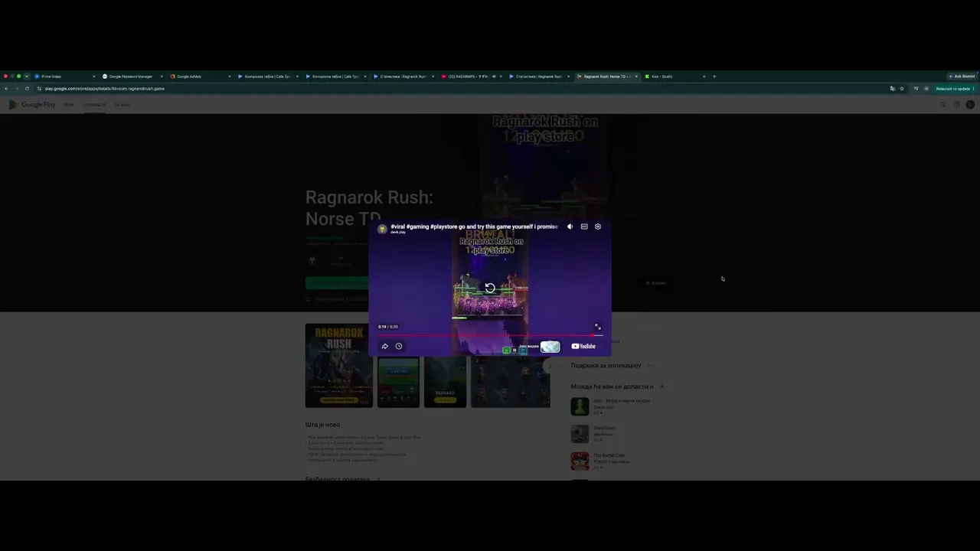View site information for play.google.com

pos(39,89)
